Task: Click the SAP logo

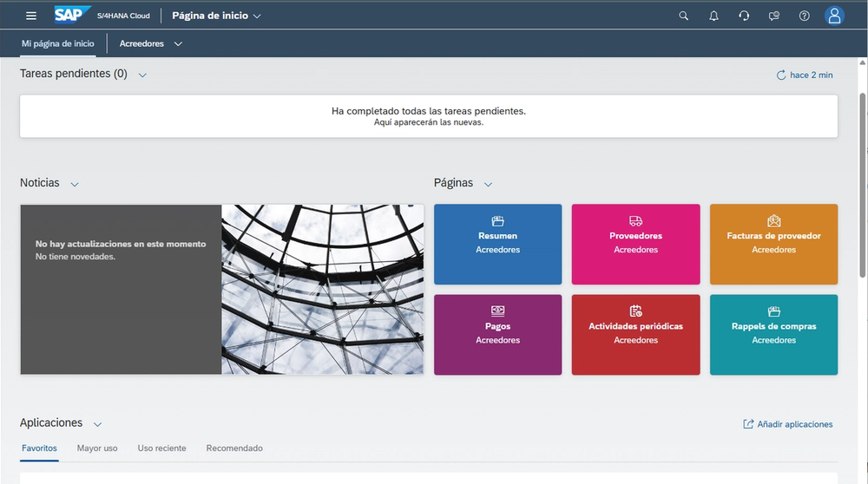Action: coord(72,15)
